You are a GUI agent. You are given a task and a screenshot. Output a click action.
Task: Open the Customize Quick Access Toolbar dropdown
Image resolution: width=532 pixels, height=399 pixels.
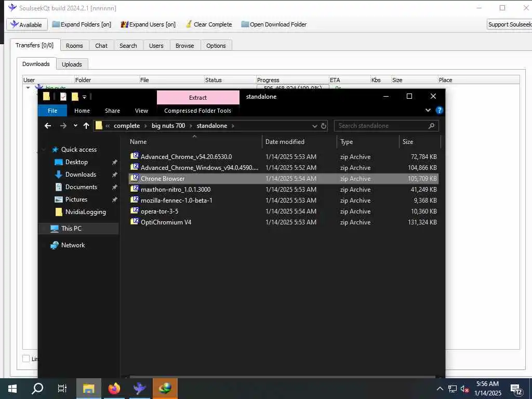(85, 97)
